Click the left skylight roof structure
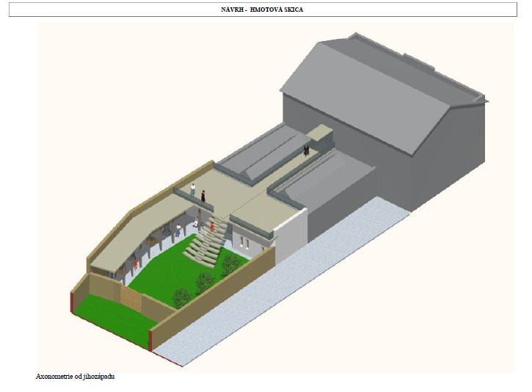 pyautogui.click(x=266, y=153)
